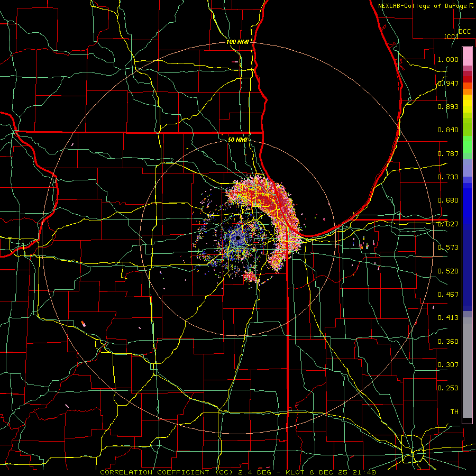Select the 1.000 scale value
The height and width of the screenshot is (476, 476).
coord(448,59)
